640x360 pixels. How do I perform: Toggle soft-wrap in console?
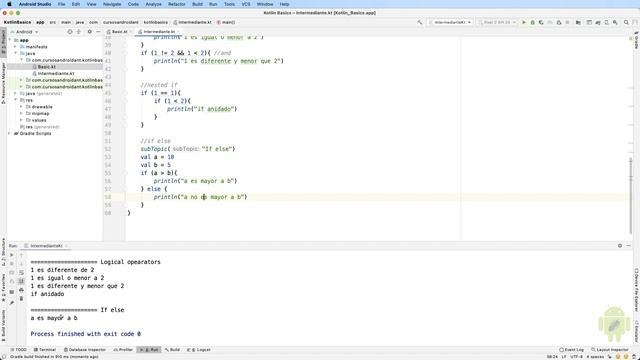21,273
